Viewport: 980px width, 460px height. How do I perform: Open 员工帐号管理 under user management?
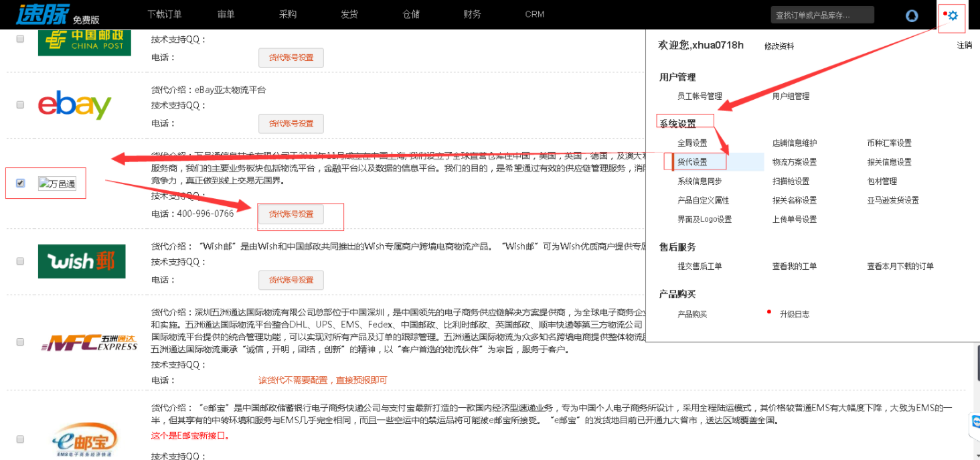pos(700,96)
